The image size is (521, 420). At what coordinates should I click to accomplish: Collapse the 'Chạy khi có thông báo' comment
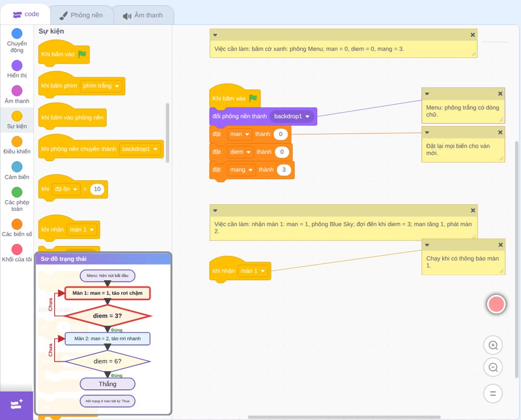click(x=427, y=245)
